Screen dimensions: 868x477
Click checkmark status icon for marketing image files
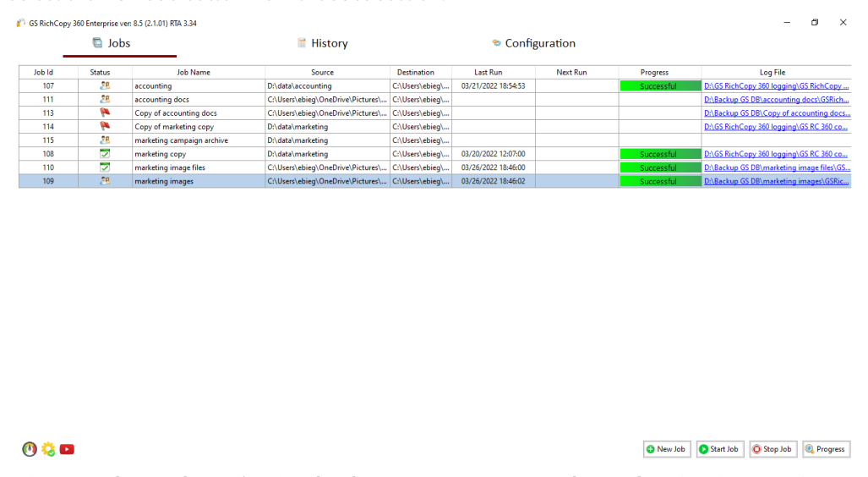[105, 167]
